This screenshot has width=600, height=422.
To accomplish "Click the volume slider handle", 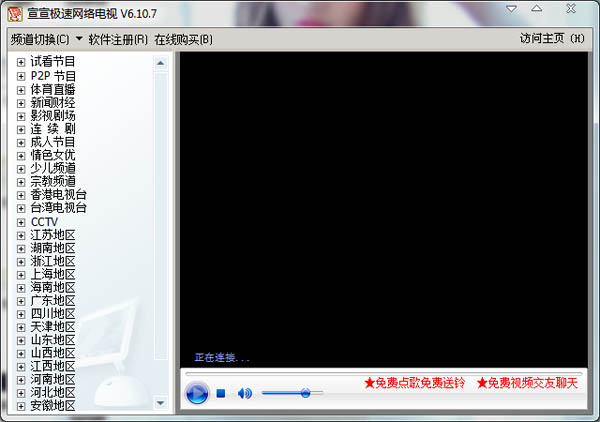I will click(304, 393).
